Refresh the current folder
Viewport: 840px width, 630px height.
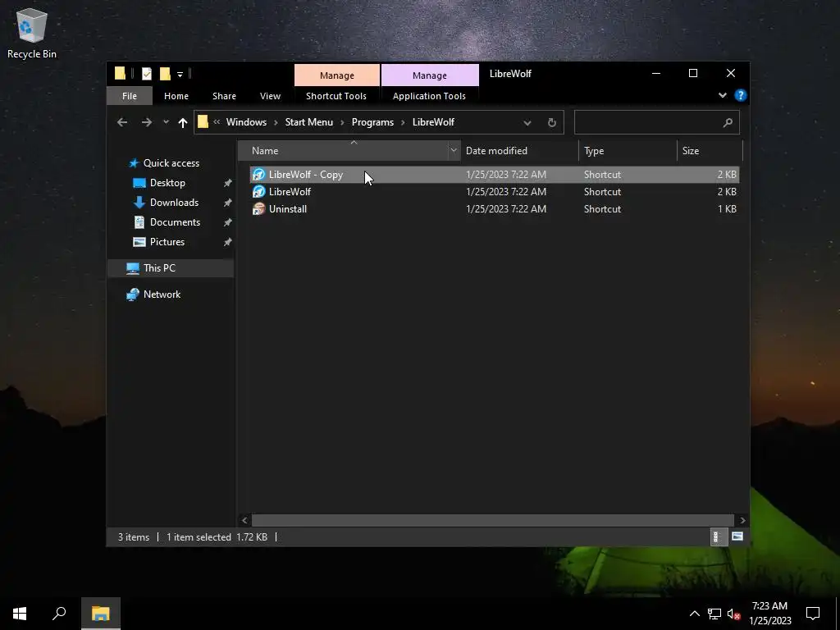pyautogui.click(x=552, y=123)
